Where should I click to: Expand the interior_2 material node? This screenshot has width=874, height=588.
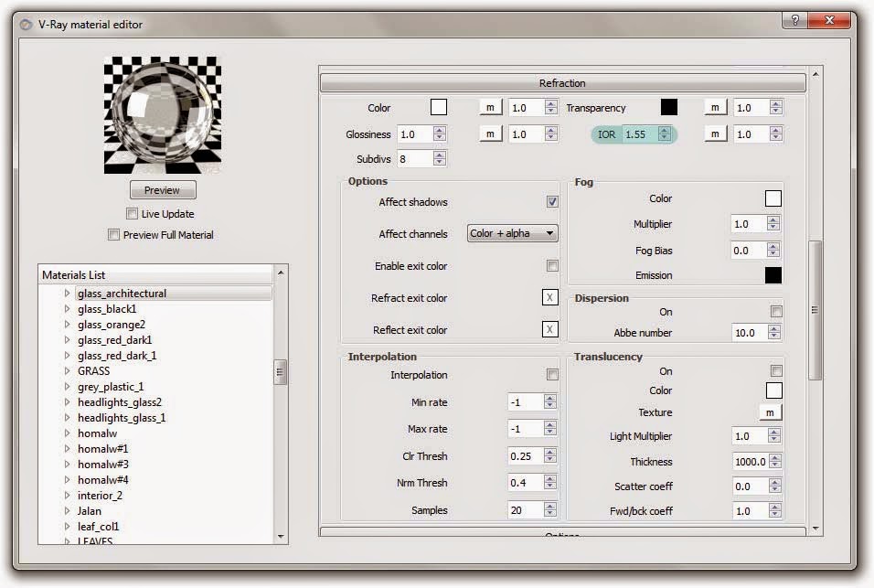67,495
